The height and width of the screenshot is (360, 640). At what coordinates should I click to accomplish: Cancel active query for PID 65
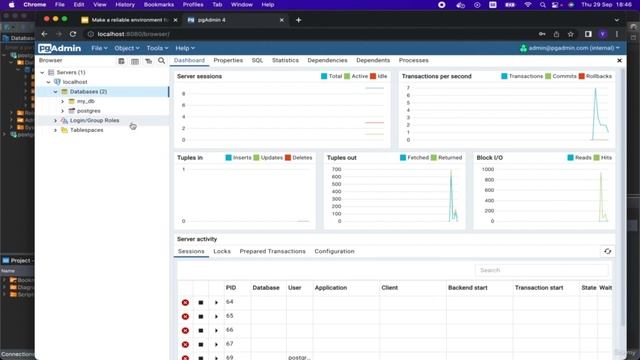[x=200, y=316]
